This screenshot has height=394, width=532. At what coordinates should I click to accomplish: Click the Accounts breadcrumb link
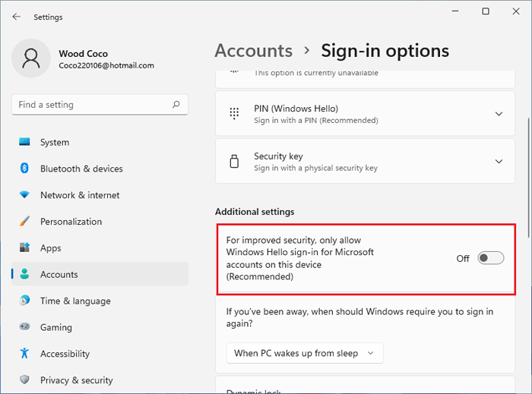point(253,51)
